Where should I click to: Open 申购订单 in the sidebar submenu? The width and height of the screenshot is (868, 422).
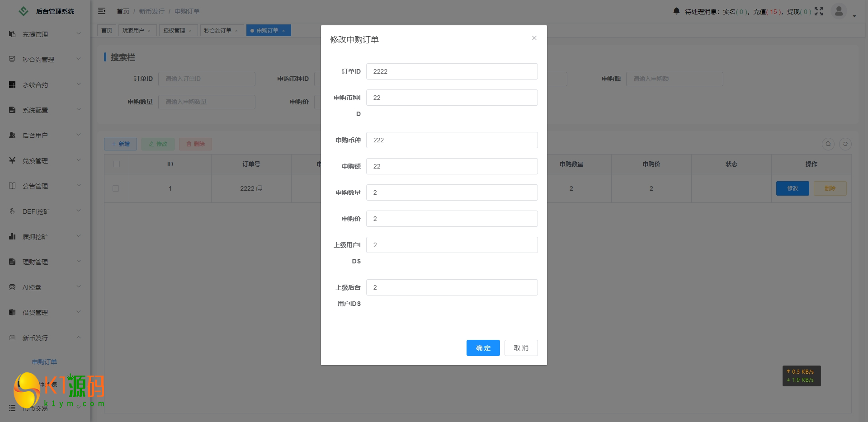pyautogui.click(x=44, y=362)
